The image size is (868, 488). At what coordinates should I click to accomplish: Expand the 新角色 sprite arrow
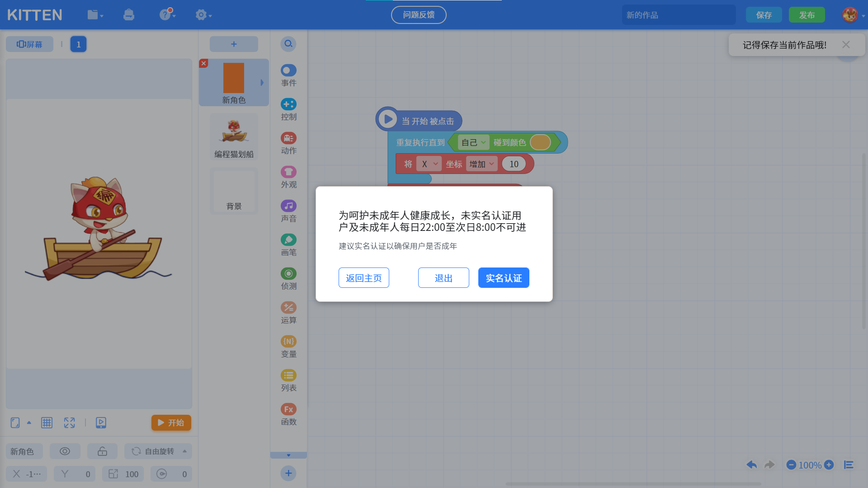click(x=262, y=83)
